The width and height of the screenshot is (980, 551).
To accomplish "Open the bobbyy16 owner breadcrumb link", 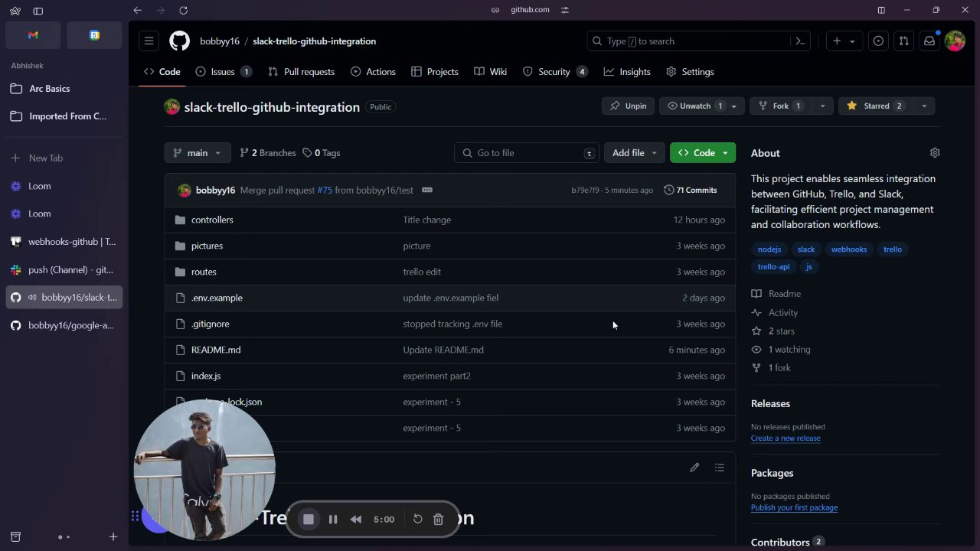I will tap(220, 41).
